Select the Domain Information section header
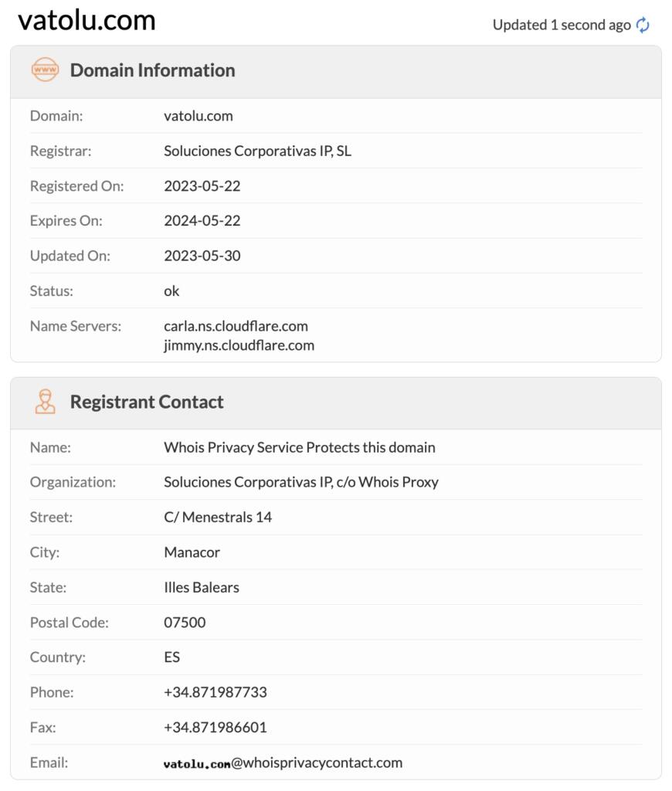The width and height of the screenshot is (672, 791). tap(152, 70)
